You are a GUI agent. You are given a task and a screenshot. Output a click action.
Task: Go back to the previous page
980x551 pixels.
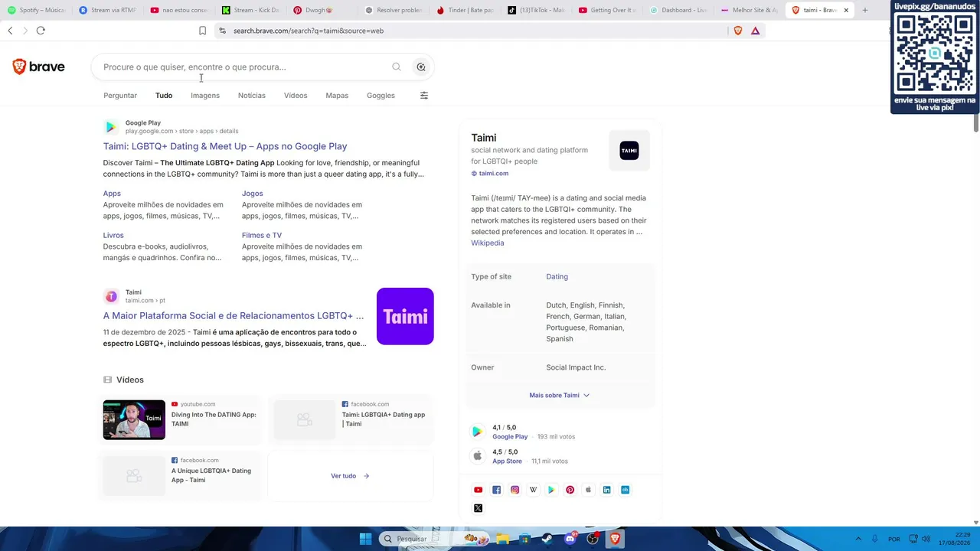(x=10, y=31)
